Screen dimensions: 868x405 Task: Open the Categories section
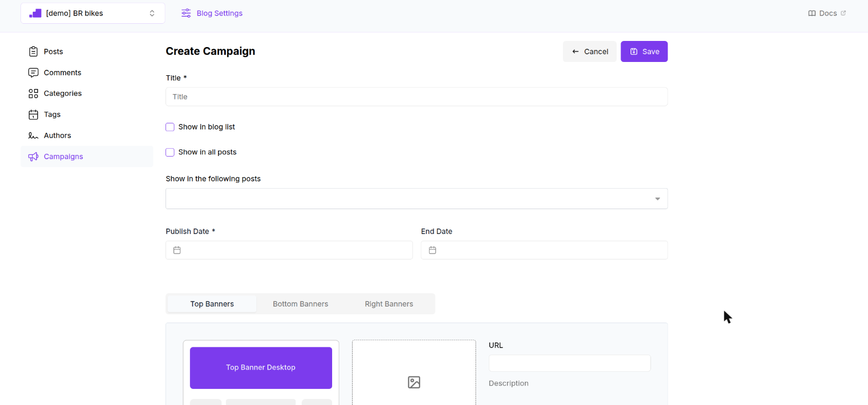coord(87,94)
